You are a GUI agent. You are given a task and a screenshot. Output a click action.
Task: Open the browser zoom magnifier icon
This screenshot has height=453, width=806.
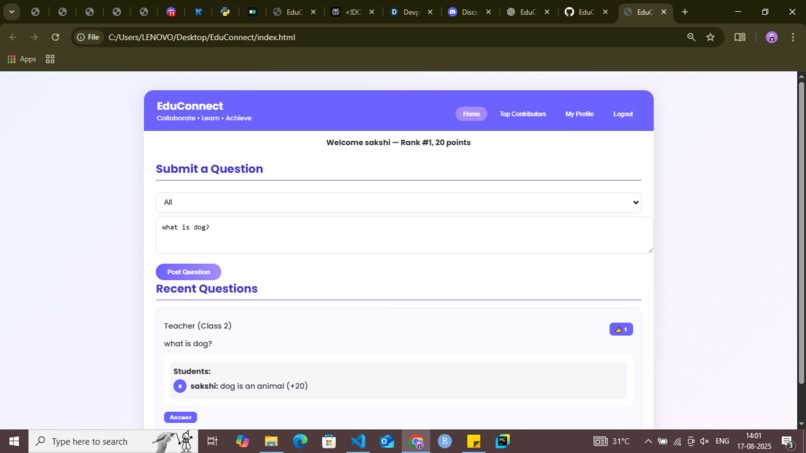coord(691,37)
